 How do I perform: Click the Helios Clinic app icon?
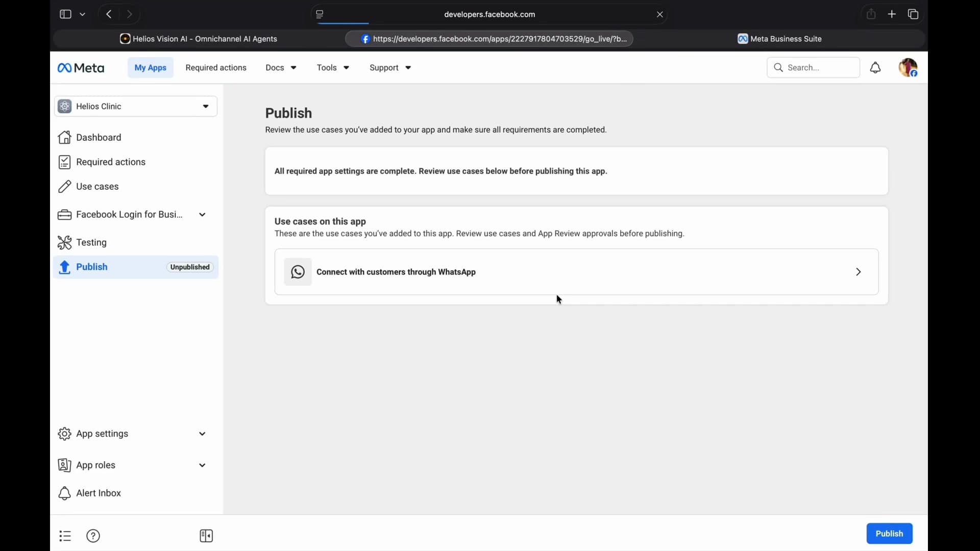tap(64, 107)
